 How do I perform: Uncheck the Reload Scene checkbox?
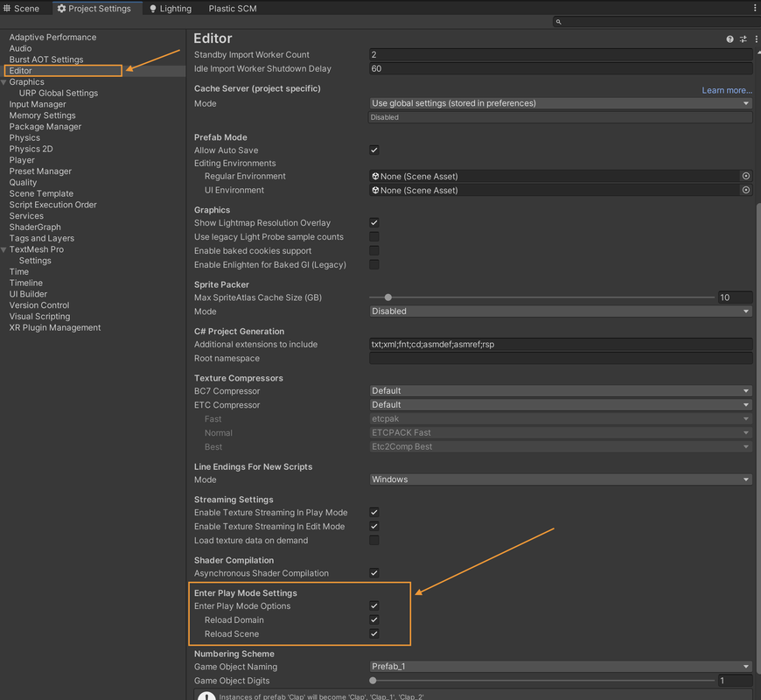click(374, 634)
